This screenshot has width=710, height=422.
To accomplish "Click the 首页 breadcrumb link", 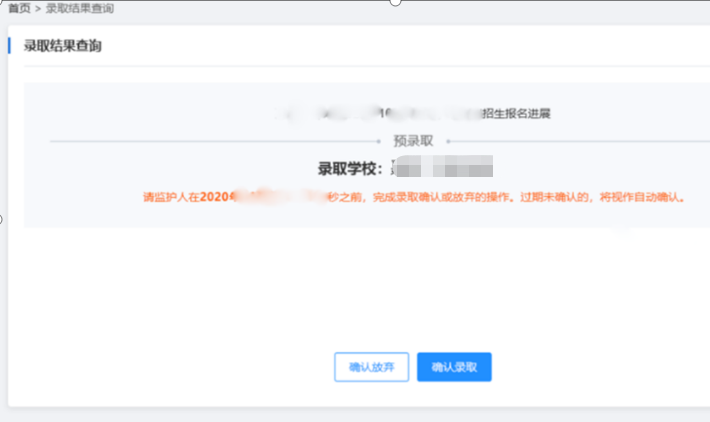I will [18, 8].
